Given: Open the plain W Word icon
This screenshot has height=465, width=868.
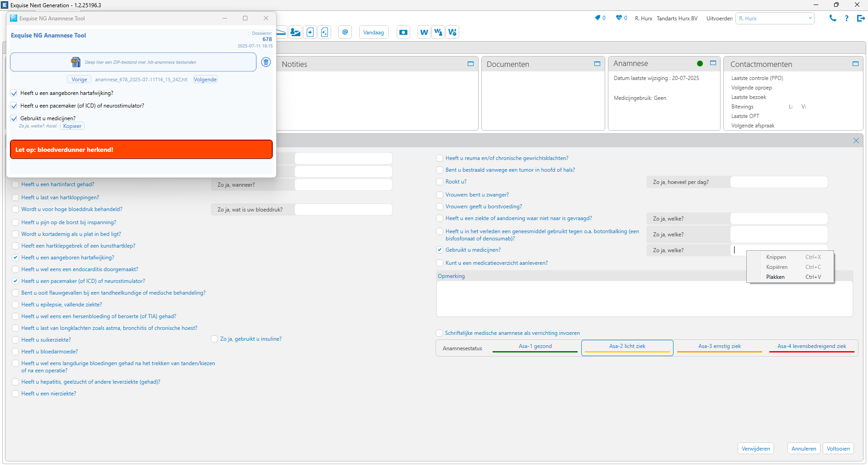Looking at the screenshot, I should [x=424, y=32].
